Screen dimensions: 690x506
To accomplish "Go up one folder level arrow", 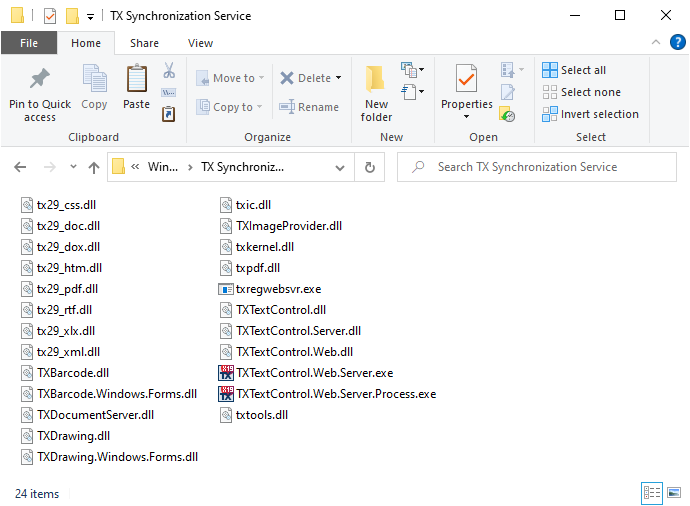I will (94, 167).
